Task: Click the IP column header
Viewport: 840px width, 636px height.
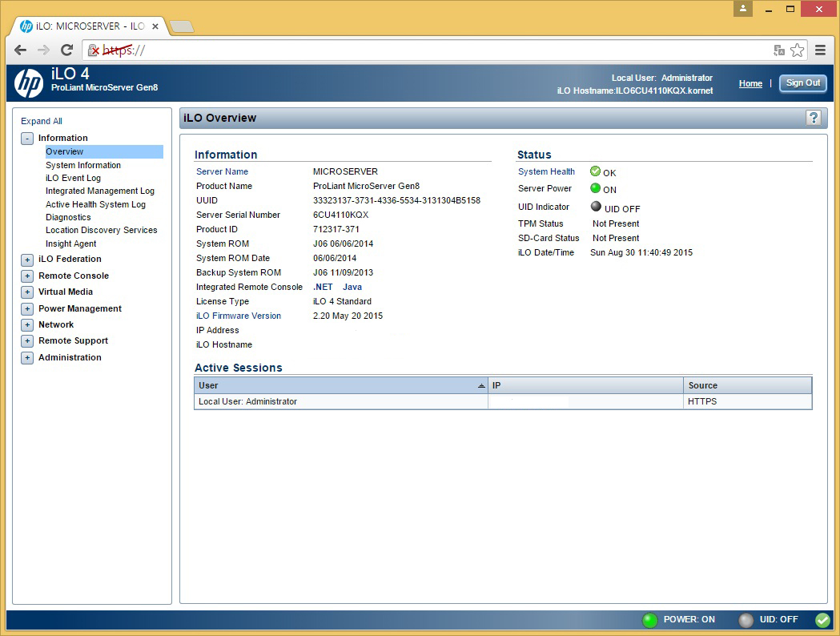Action: [x=585, y=385]
